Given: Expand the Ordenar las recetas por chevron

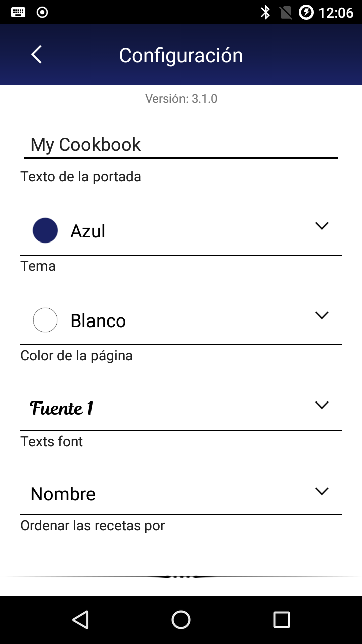Looking at the screenshot, I should coord(322,491).
